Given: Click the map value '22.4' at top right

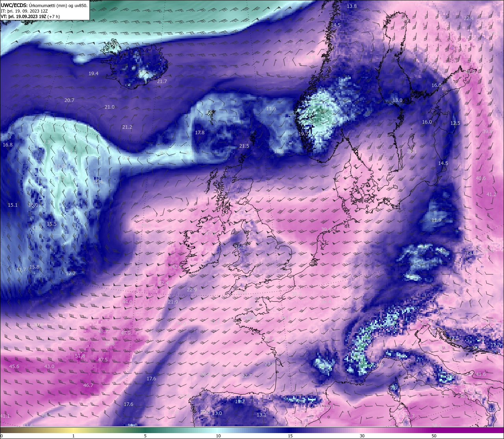Looking at the screenshot, I should (469, 19).
